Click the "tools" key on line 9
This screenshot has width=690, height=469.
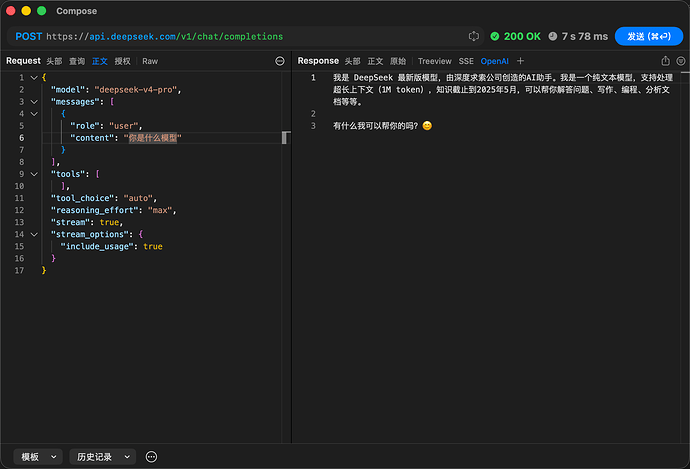pyautogui.click(x=70, y=174)
